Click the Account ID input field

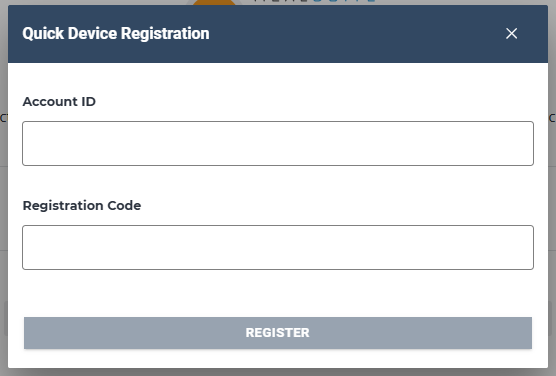point(278,143)
